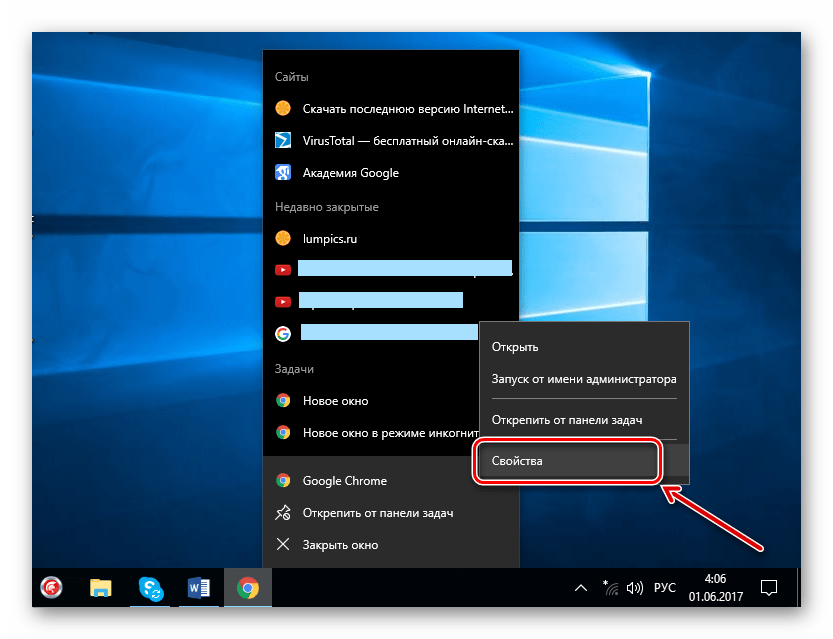This screenshot has width=833, height=639.
Task: Switch input language via РУС indicator
Action: click(x=665, y=588)
